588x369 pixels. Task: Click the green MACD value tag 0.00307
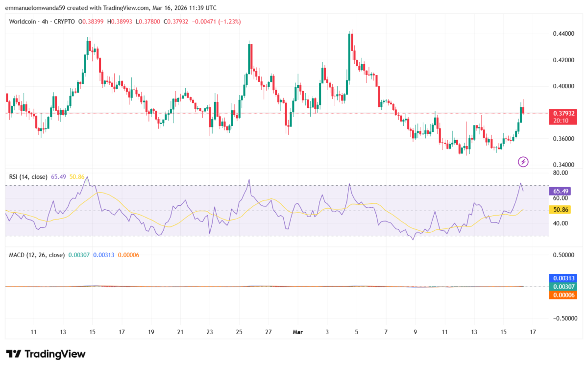pyautogui.click(x=563, y=286)
